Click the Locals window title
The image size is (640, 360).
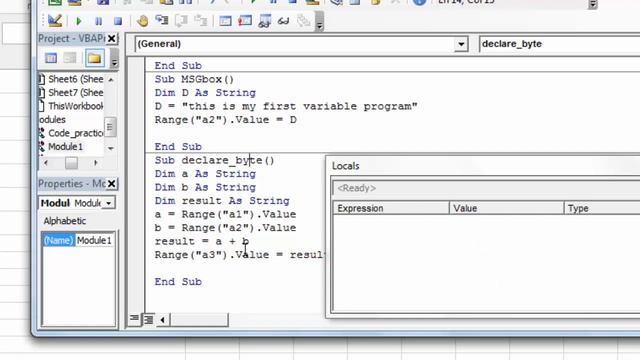pos(345,166)
